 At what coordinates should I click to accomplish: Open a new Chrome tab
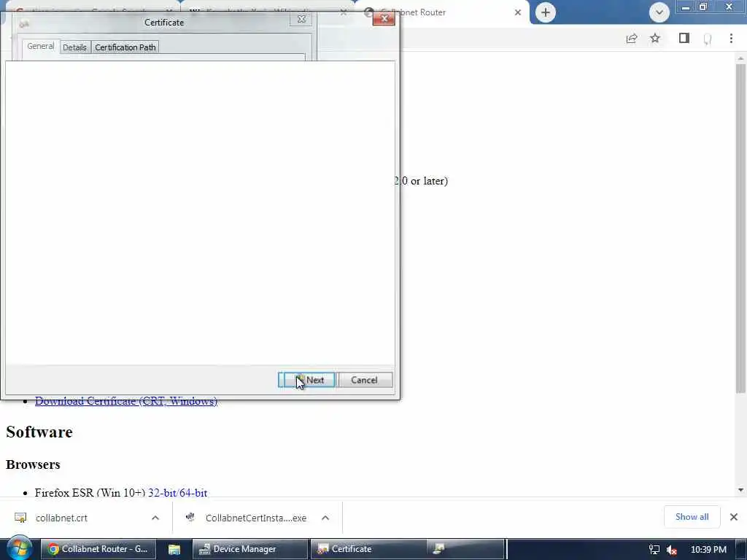546,12
